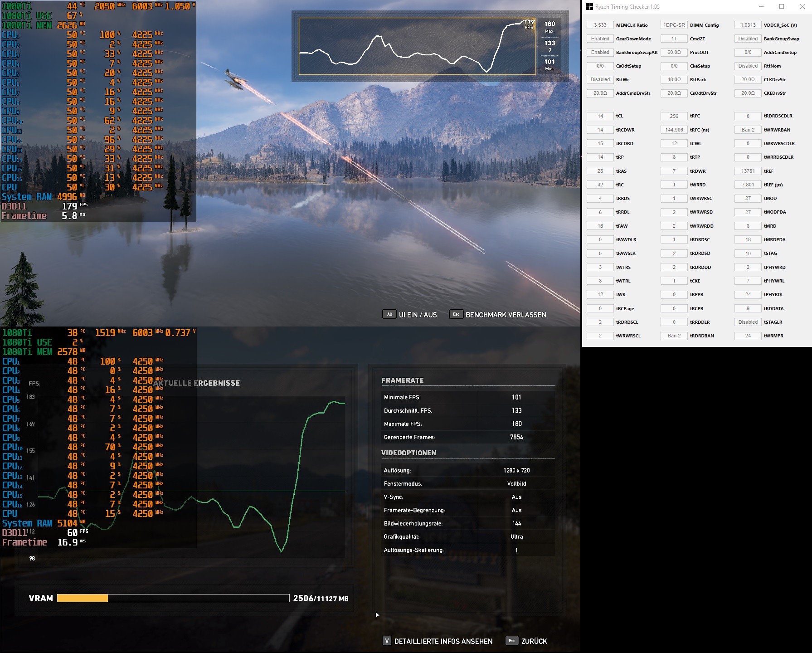Click the Grafikqualität value Ultra

tap(516, 536)
